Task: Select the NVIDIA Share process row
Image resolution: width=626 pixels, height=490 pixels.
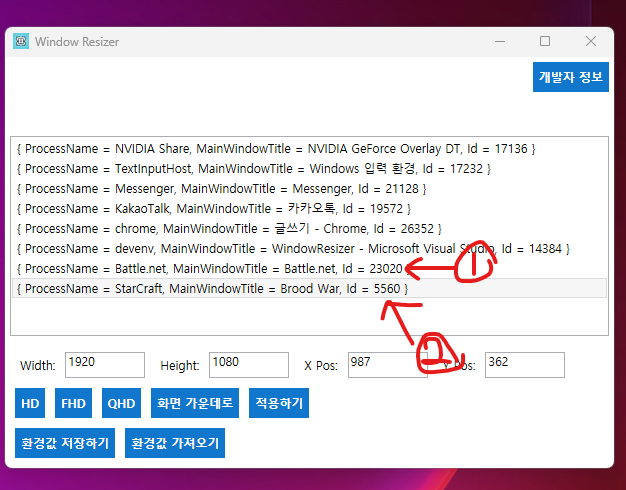Action: click(x=309, y=149)
